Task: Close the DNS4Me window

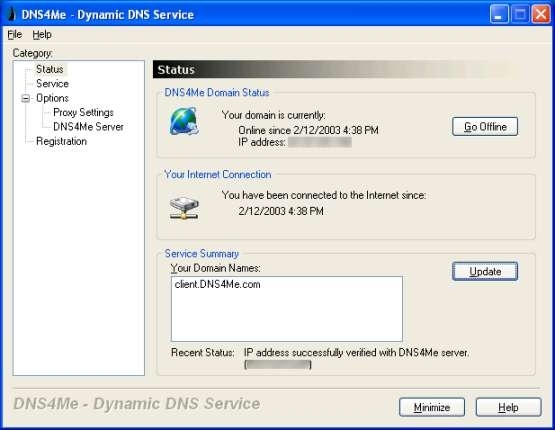Action: (x=541, y=15)
